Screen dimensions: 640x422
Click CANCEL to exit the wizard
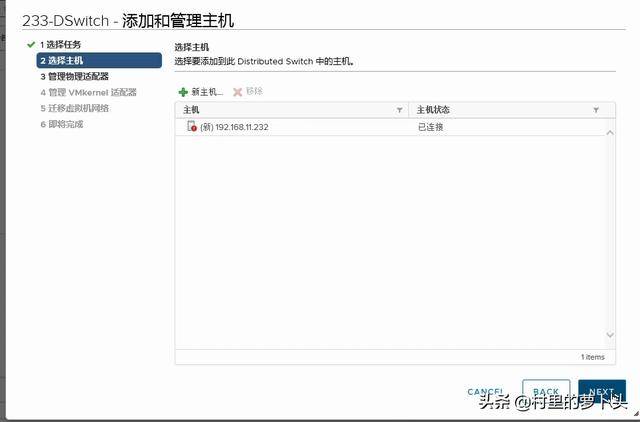click(x=486, y=392)
